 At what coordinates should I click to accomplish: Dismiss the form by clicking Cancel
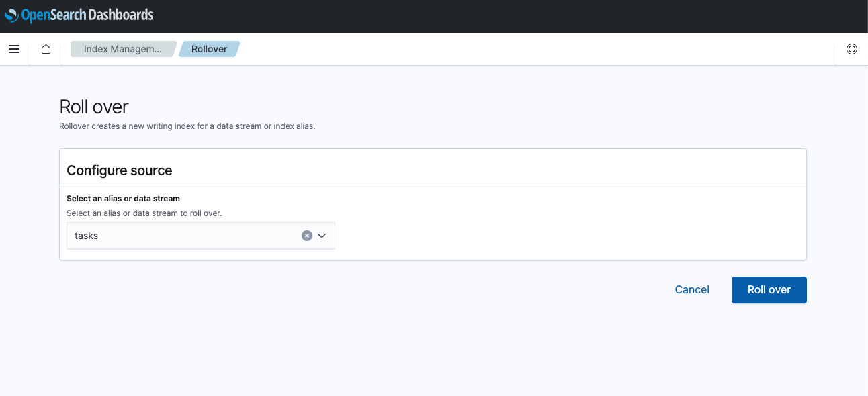tap(692, 289)
